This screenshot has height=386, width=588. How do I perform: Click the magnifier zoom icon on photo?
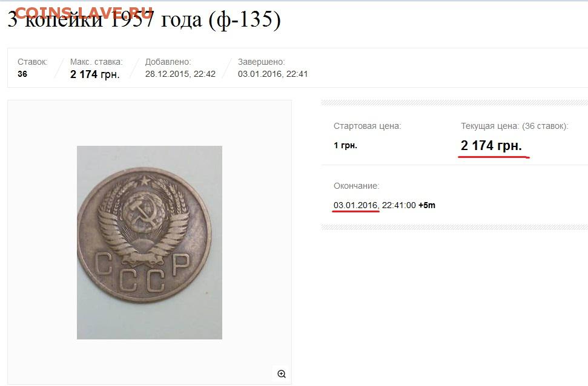coord(282,374)
